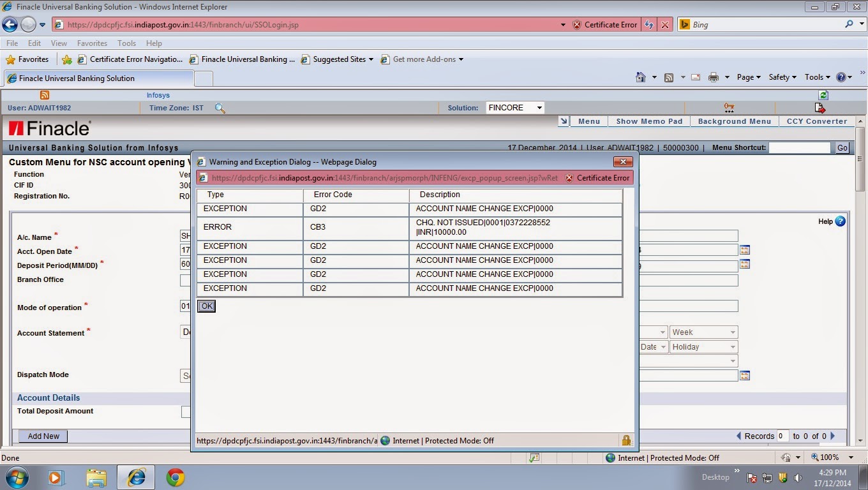868x490 pixels.
Task: Go to next records with right arrow
Action: pyautogui.click(x=833, y=436)
